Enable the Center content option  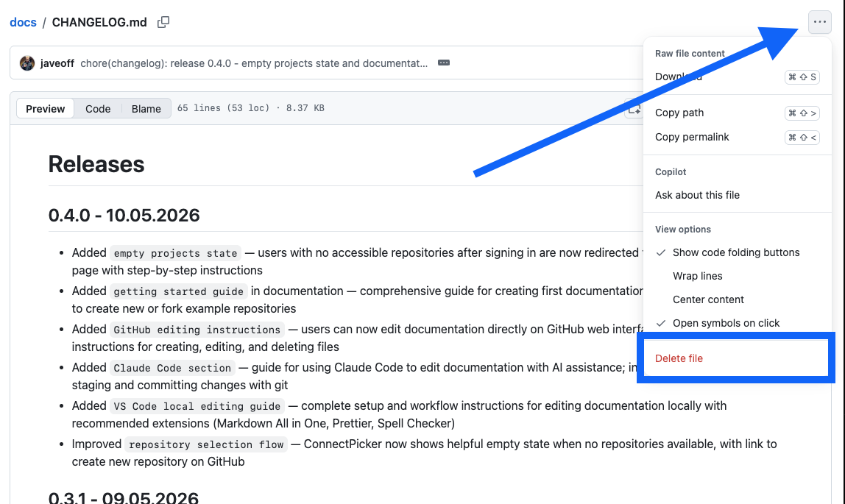[x=737, y=299]
